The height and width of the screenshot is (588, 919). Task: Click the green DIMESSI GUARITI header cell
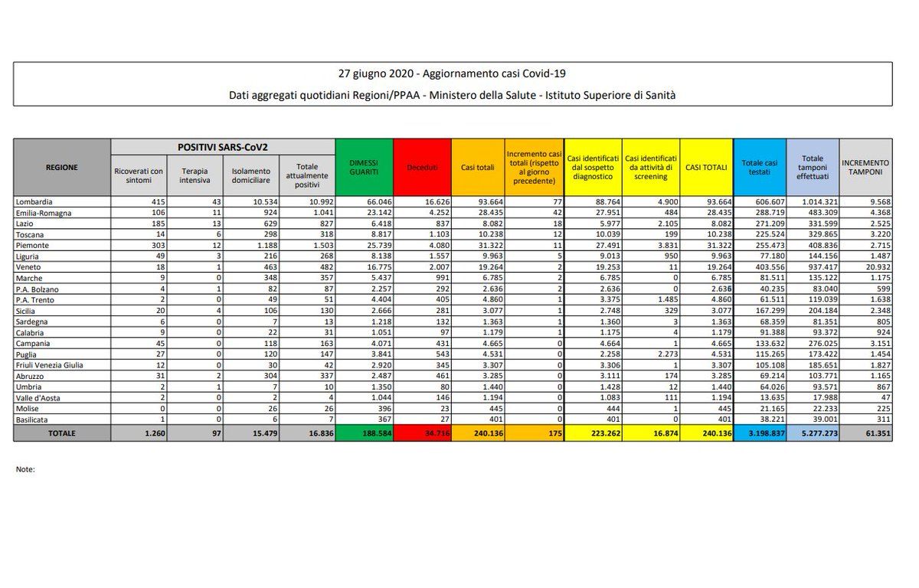tap(364, 167)
